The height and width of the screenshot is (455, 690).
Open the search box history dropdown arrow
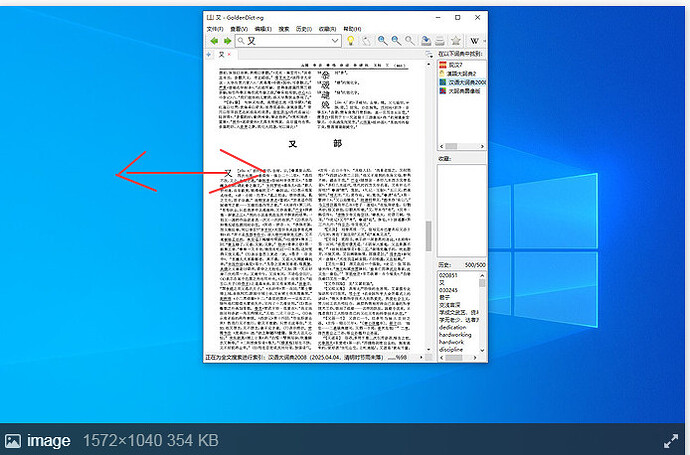coord(335,41)
